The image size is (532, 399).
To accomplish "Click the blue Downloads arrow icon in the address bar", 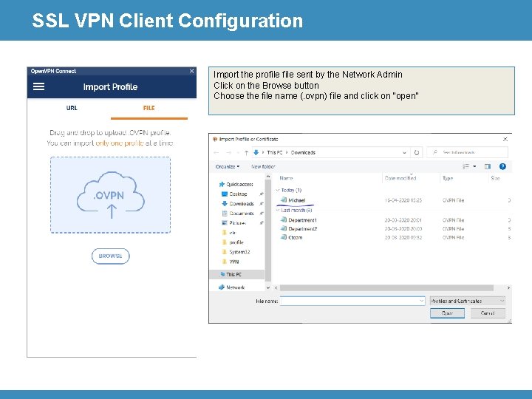I will click(256, 152).
